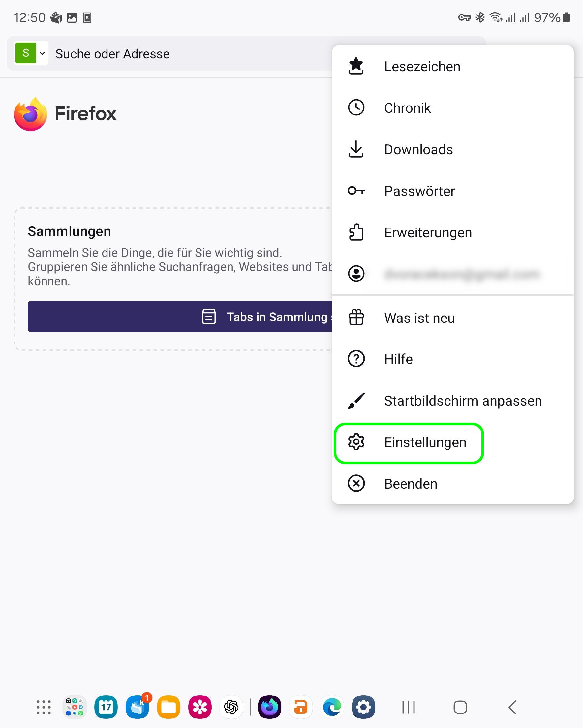583x728 pixels.
Task: Open Hilfe help item
Action: [x=398, y=359]
